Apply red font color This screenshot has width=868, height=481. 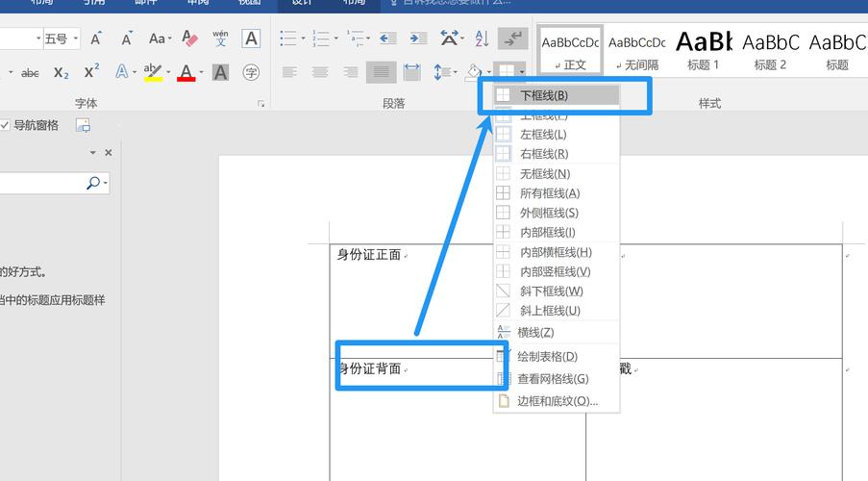[186, 72]
